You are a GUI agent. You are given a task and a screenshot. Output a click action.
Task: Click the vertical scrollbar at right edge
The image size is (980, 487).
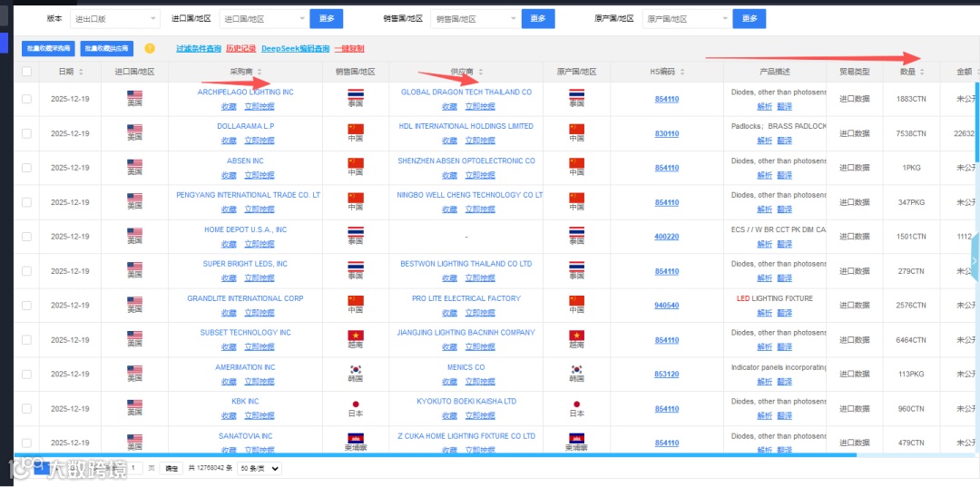click(977, 122)
